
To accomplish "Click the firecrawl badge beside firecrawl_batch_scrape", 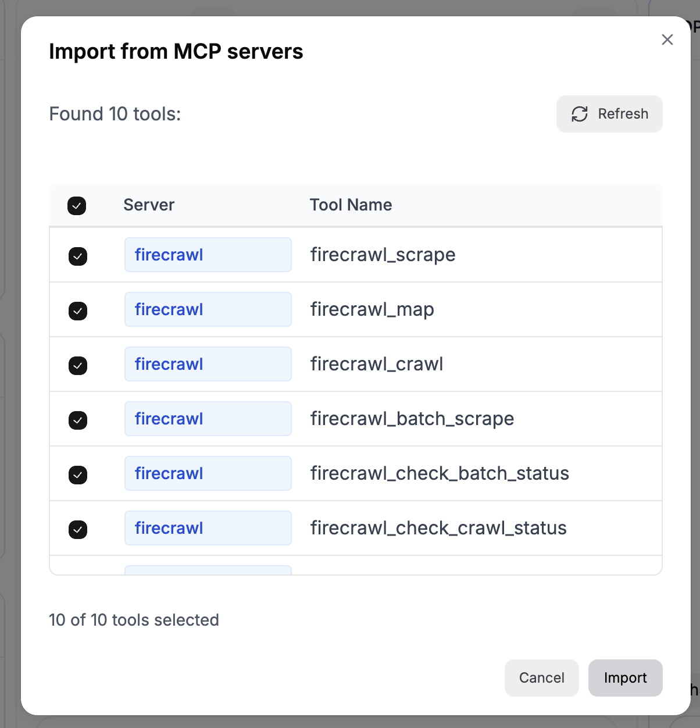I will click(208, 419).
